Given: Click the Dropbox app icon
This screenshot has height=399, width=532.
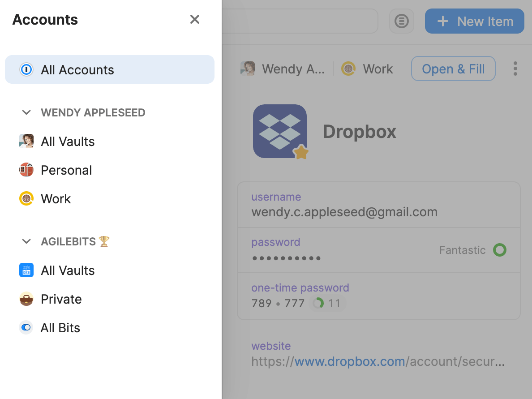Looking at the screenshot, I should click(x=280, y=131).
